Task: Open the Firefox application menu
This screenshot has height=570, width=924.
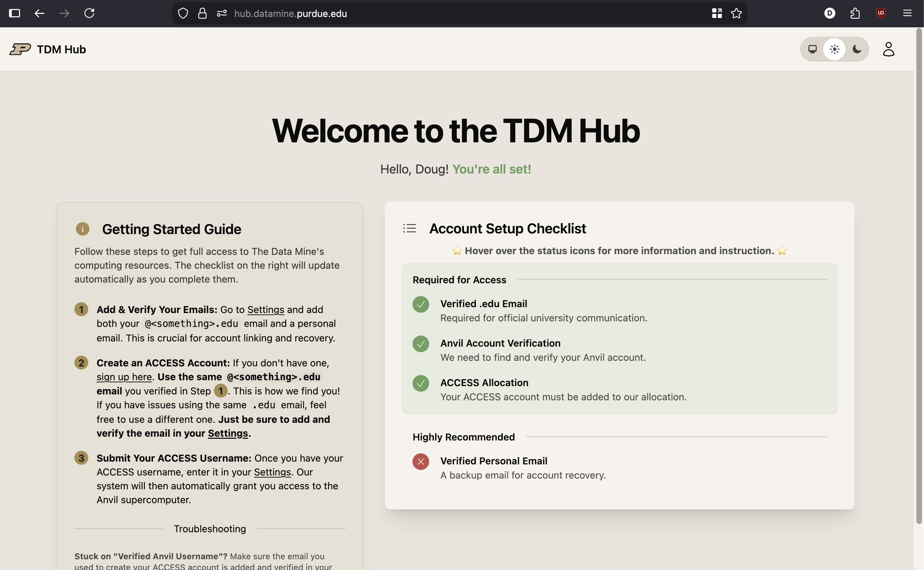Action: coord(908,13)
